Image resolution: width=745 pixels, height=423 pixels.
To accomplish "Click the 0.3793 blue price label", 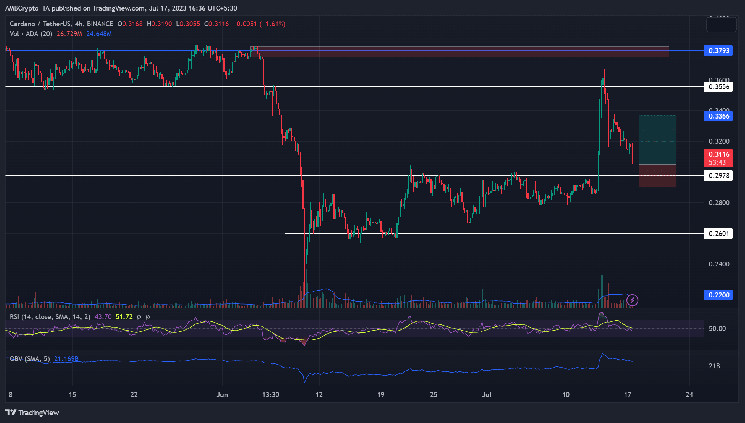I will point(718,50).
